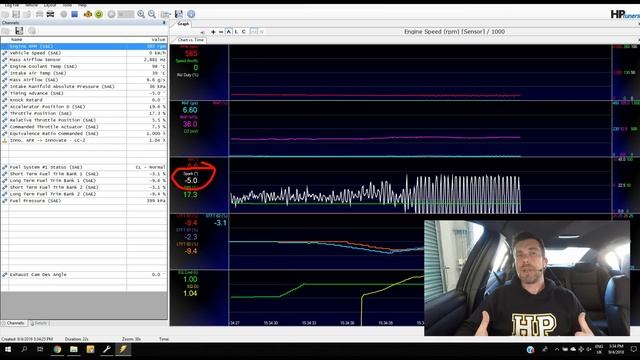Open the Windows notification center icon
The height and width of the screenshot is (360, 640).
[x=634, y=349]
